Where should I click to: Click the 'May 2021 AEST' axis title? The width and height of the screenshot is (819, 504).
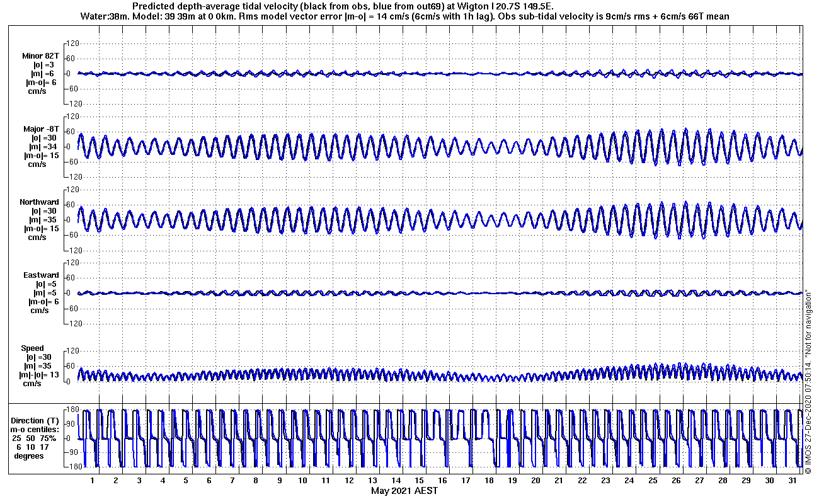tap(404, 491)
